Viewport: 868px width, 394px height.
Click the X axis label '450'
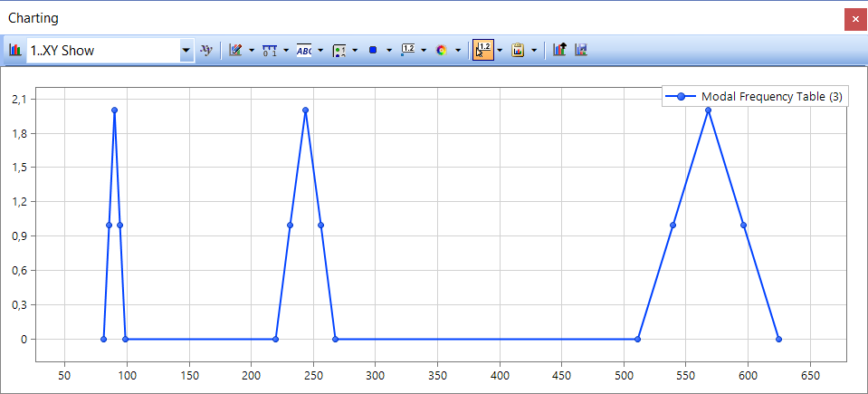[x=562, y=376]
